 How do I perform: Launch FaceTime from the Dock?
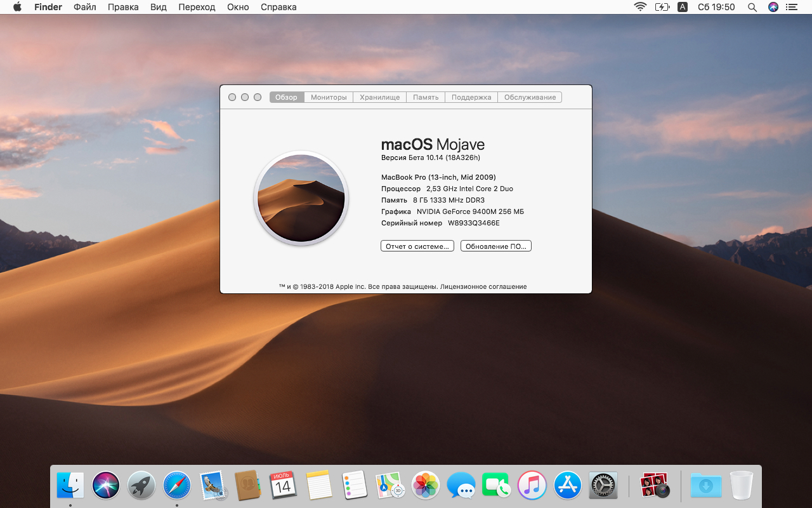click(x=497, y=486)
